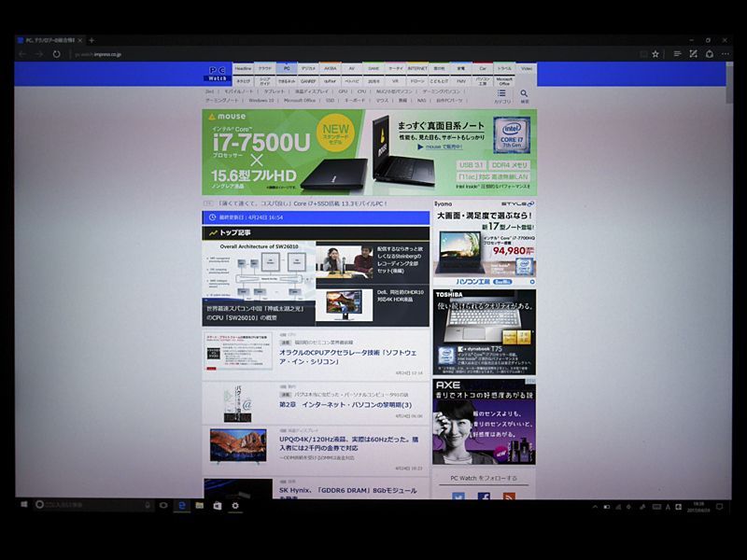Select the Video navigation tab
This screenshot has width=747, height=560.
[527, 68]
